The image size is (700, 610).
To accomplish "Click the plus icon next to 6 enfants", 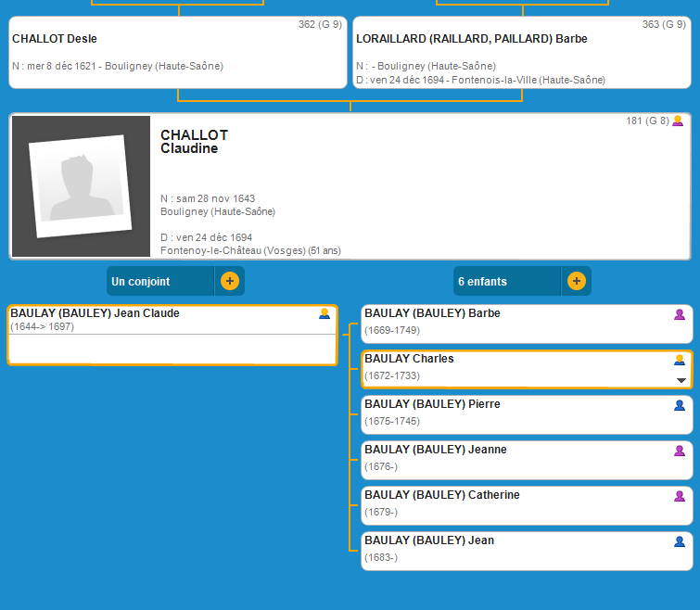I will [x=576, y=281].
